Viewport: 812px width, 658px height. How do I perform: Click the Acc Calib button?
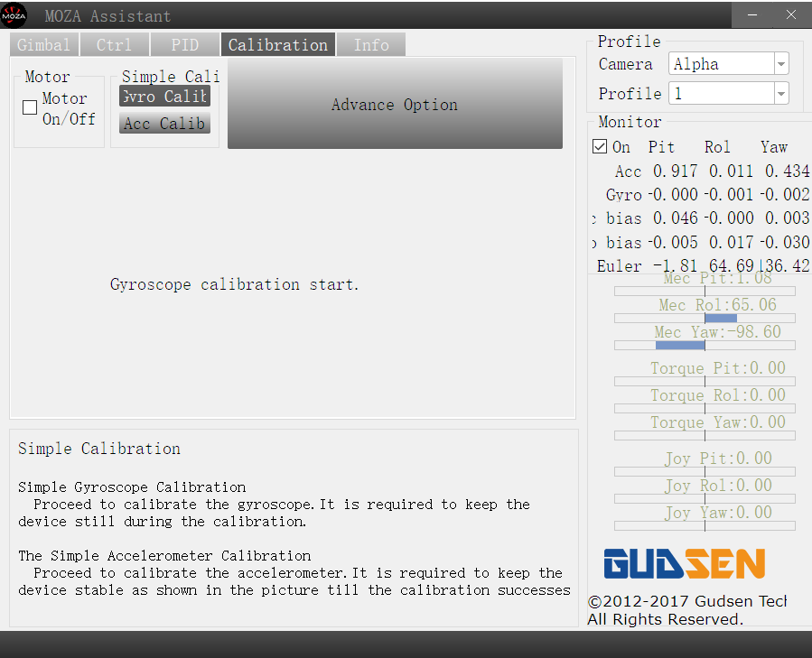[x=164, y=124]
